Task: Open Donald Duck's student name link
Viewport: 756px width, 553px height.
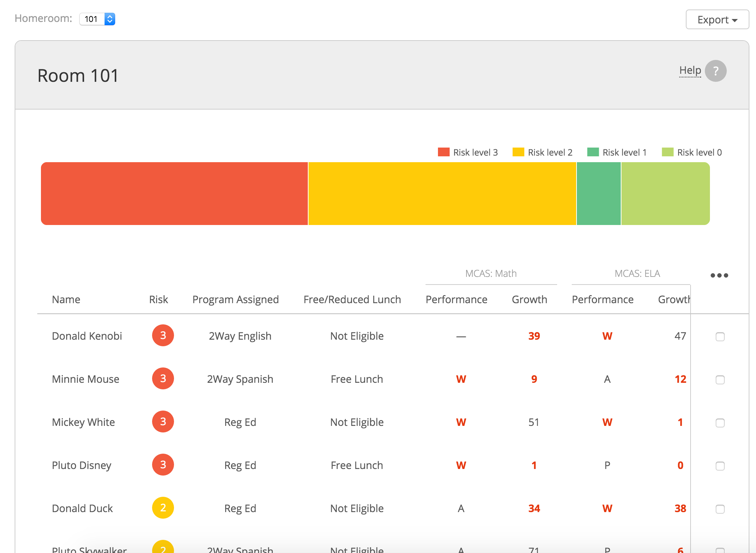Action: point(82,508)
